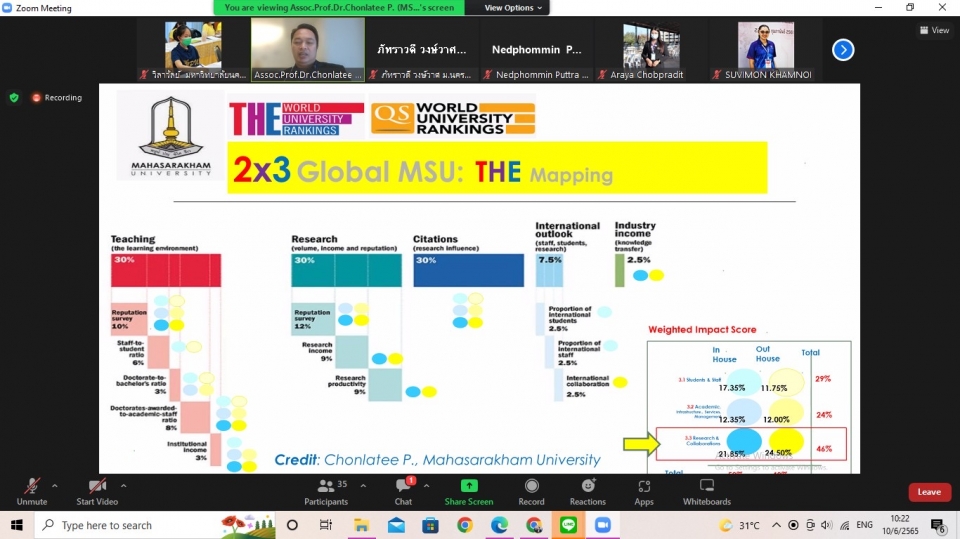Click the 46% total value in table

click(x=824, y=448)
